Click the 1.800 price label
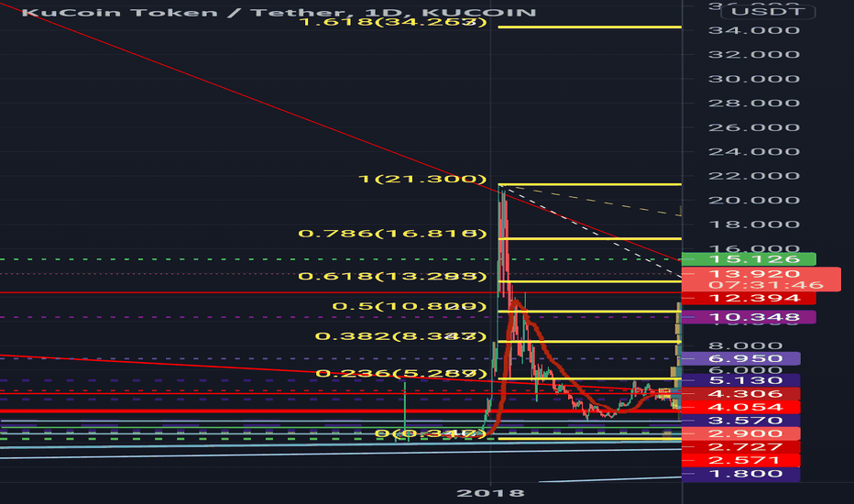The height and width of the screenshot is (504, 854). 741,474
